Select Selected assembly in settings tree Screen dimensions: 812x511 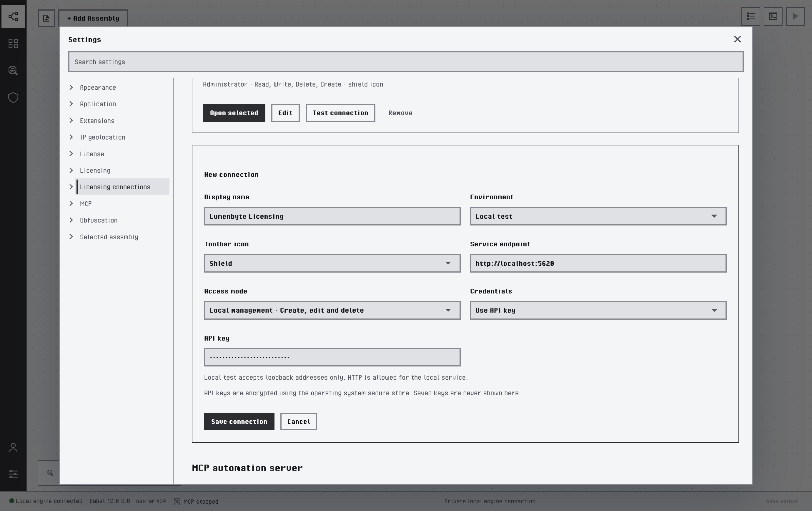(109, 237)
